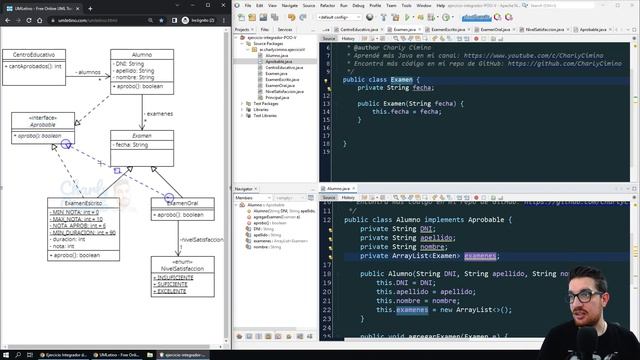Click the New File icon in NetBeans toolbar
This screenshot has width=640, height=360.
point(242,17)
